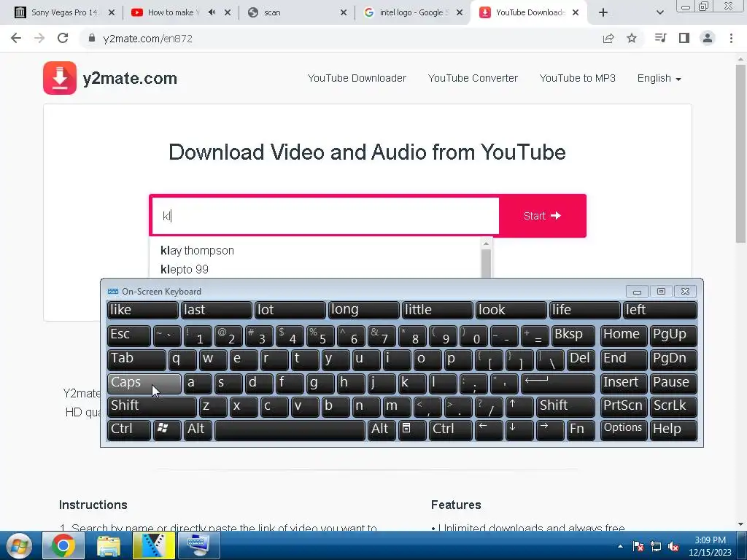The image size is (747, 560).
Task: Click suggestion list scroll up arrow
Action: [x=486, y=244]
